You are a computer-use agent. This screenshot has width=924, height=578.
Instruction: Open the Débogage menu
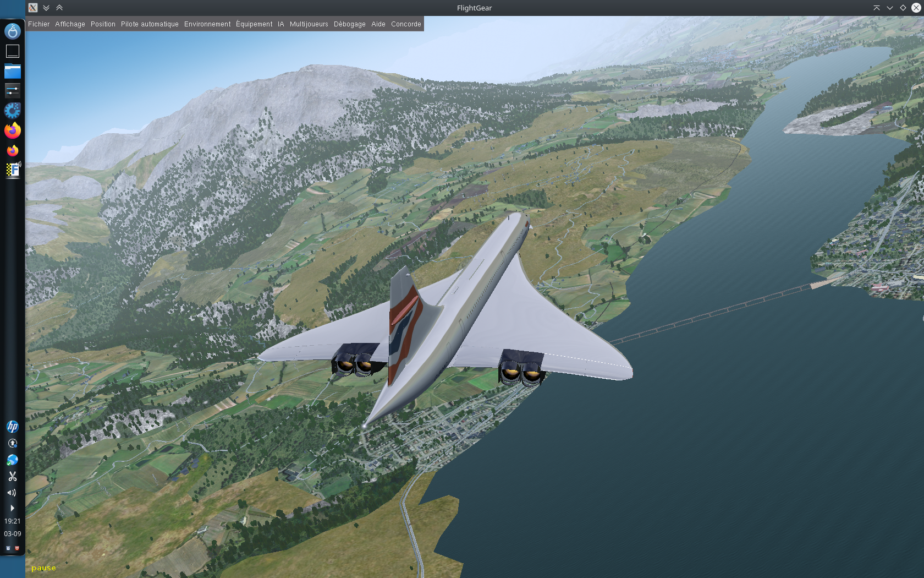[x=349, y=24]
